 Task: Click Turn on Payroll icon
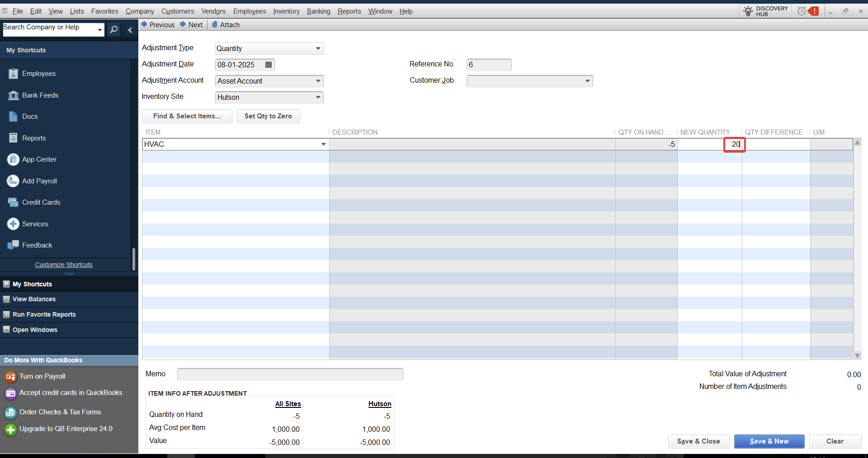[10, 377]
